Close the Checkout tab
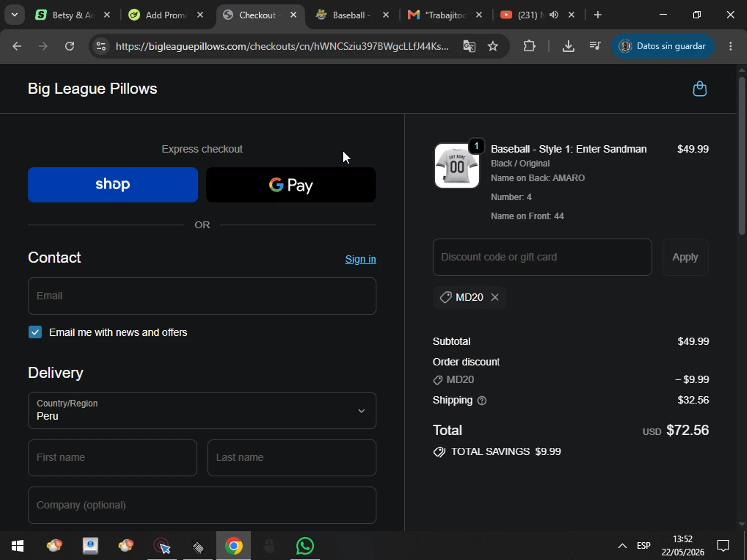Screen dimensions: 747x560 coord(294,15)
